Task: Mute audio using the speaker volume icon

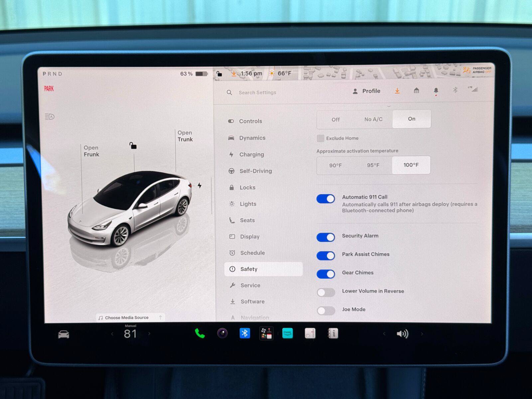Action: tap(402, 334)
